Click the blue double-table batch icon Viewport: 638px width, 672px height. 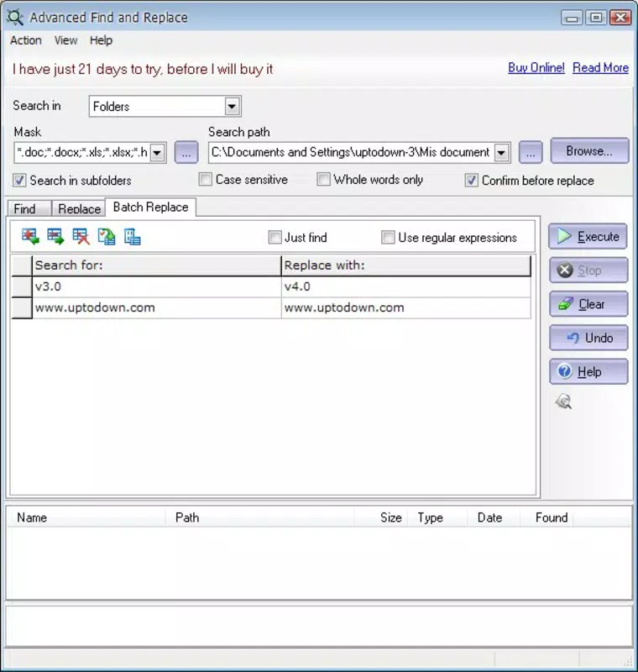pyautogui.click(x=132, y=237)
